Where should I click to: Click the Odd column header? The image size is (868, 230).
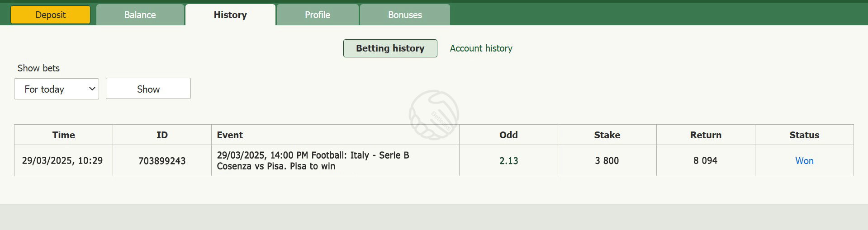coord(508,135)
